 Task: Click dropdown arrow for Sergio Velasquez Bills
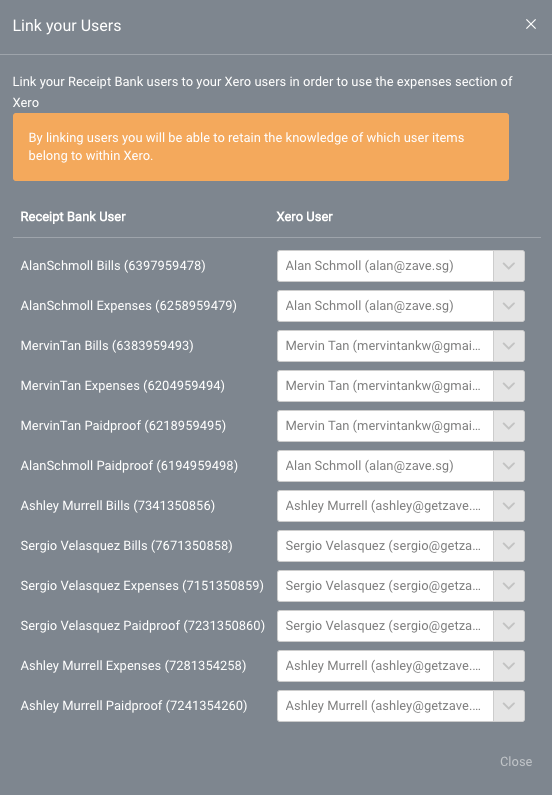point(509,546)
